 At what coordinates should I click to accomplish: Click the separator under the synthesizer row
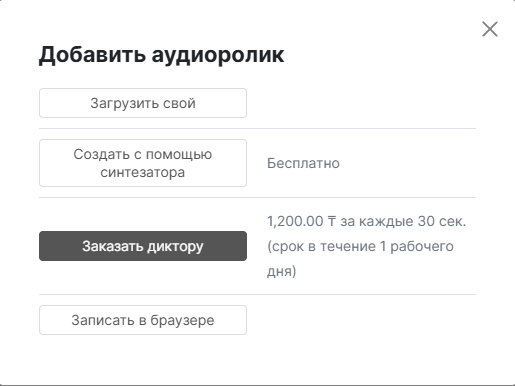257,197
